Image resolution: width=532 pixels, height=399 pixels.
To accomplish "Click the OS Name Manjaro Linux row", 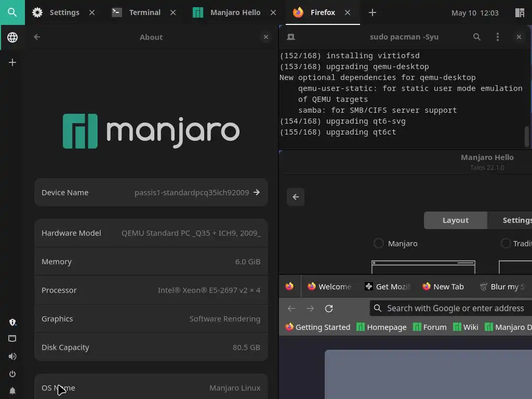I will click(x=151, y=387).
